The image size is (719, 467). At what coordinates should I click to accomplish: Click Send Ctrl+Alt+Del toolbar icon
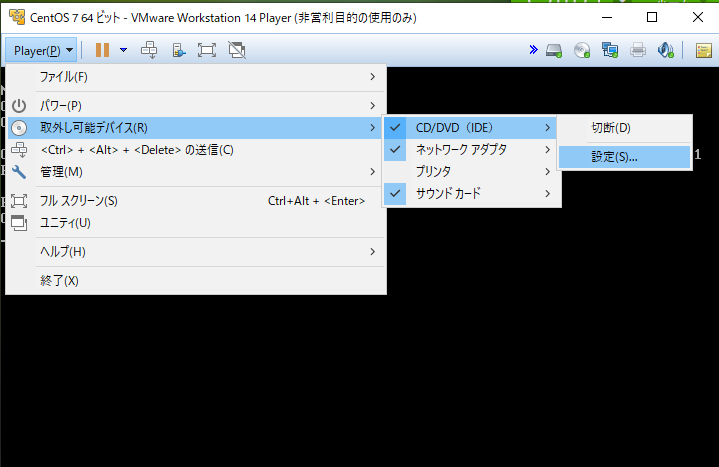coord(149,50)
